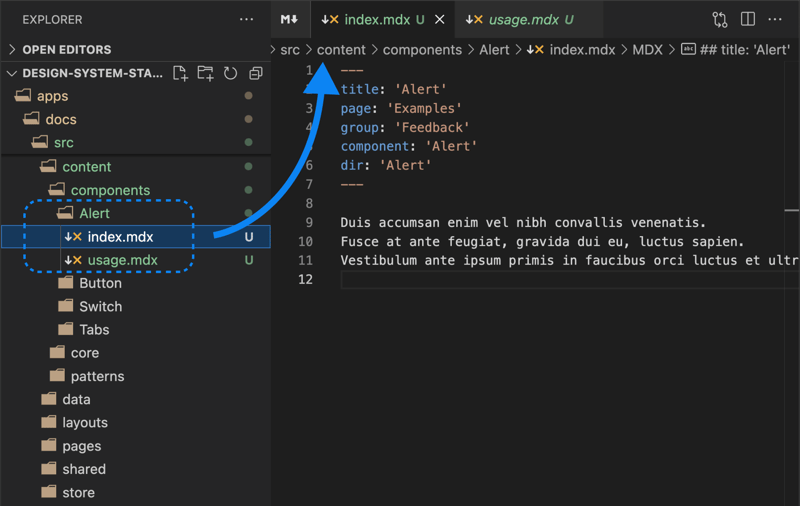Click the "group: 'Feedback'" code line
Viewport: 800px width, 506px height.
click(405, 128)
